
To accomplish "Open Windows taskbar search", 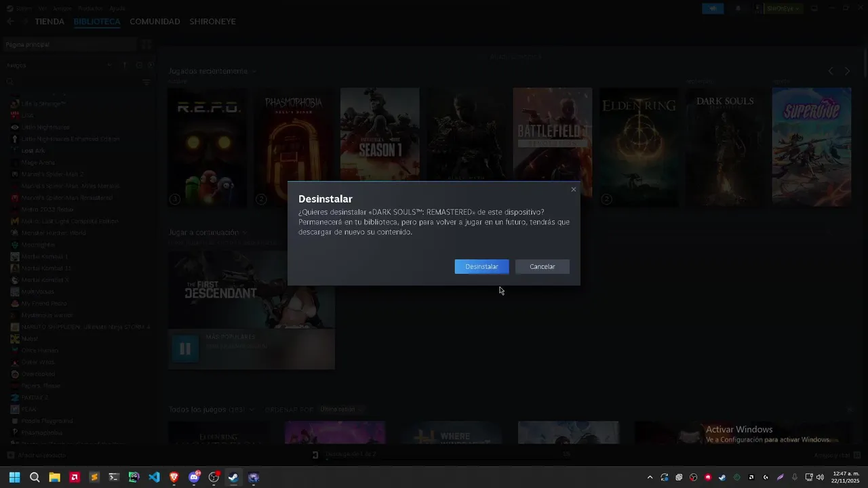I will (35, 477).
